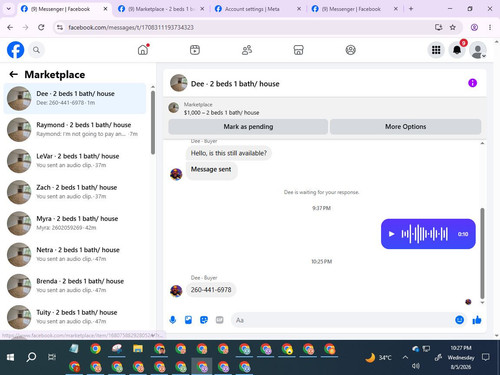Open the Facebook menu grid icon
Screen dimensions: 500x375
pos(436,50)
